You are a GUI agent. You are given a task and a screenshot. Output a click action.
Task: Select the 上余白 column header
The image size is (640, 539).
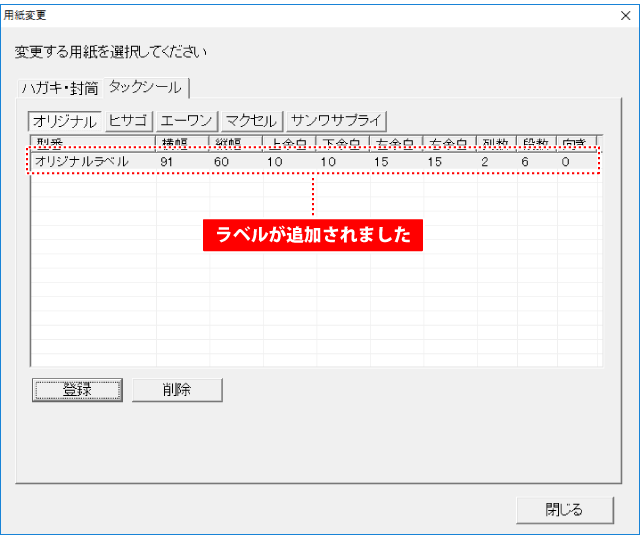click(289, 142)
